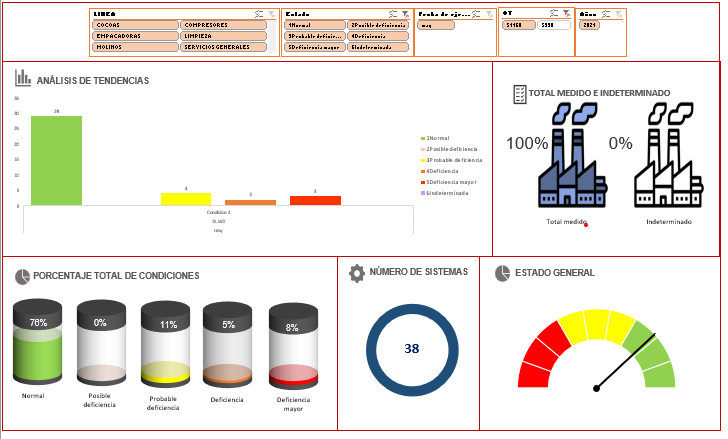Click the ESTADO GENERAL heading
This screenshot has height=439, width=728.
pos(554,273)
